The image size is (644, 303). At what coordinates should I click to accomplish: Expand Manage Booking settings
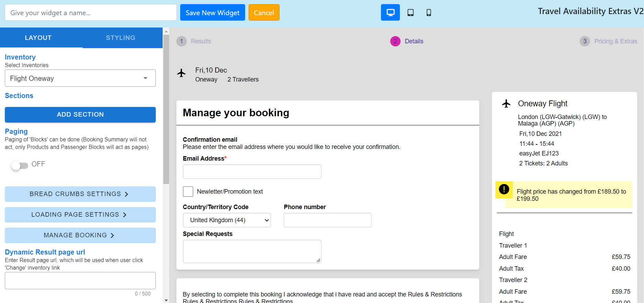[x=80, y=235]
